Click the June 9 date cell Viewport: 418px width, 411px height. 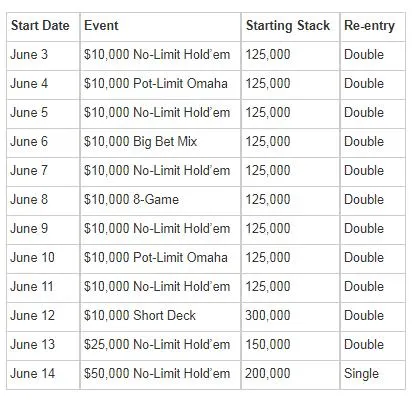click(43, 230)
